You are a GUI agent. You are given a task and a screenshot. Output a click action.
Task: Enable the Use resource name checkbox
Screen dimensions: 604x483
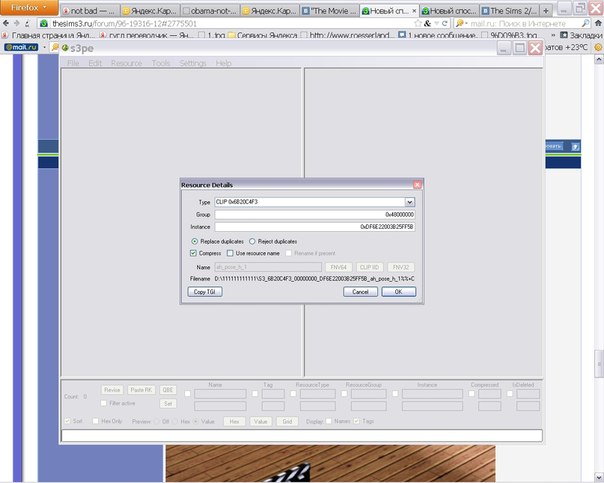(x=229, y=254)
